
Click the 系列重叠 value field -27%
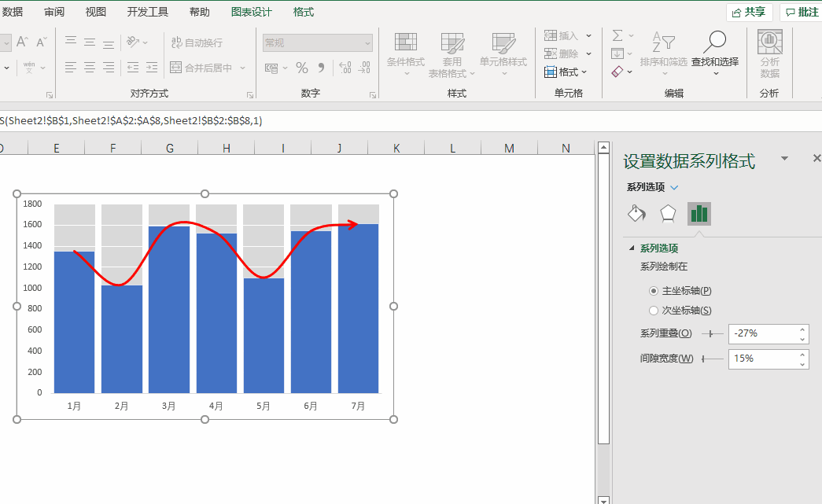tap(764, 333)
